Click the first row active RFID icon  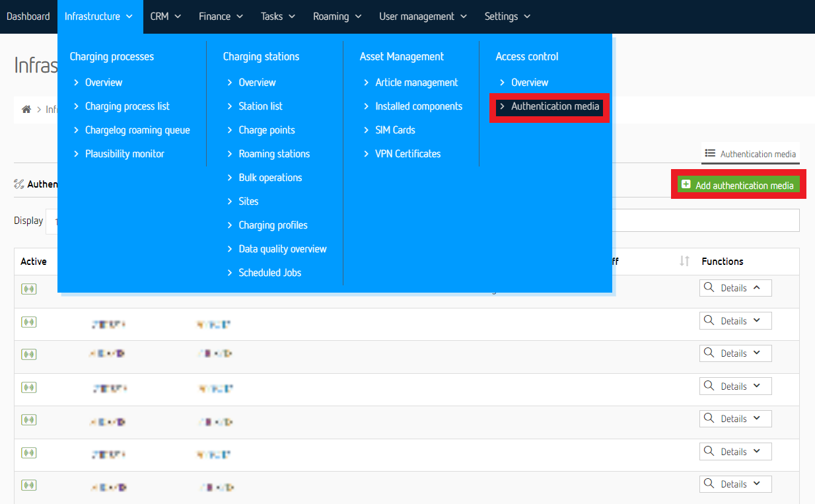point(28,289)
